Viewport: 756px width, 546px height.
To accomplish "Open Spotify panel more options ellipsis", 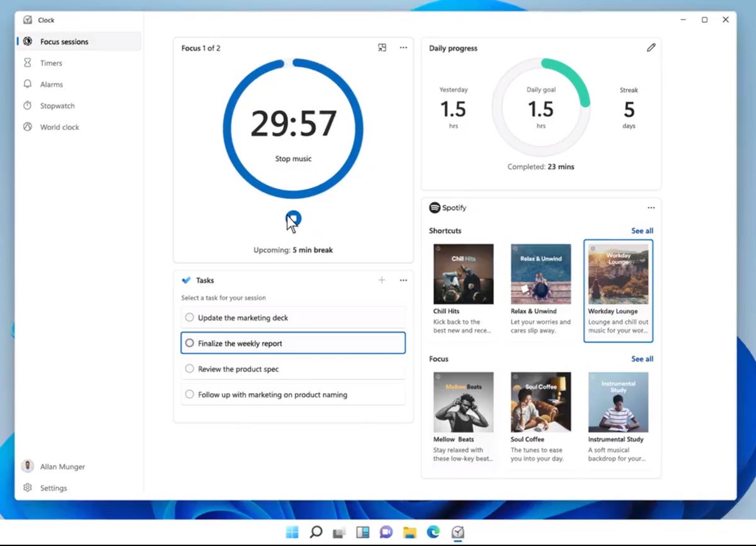I will point(651,208).
